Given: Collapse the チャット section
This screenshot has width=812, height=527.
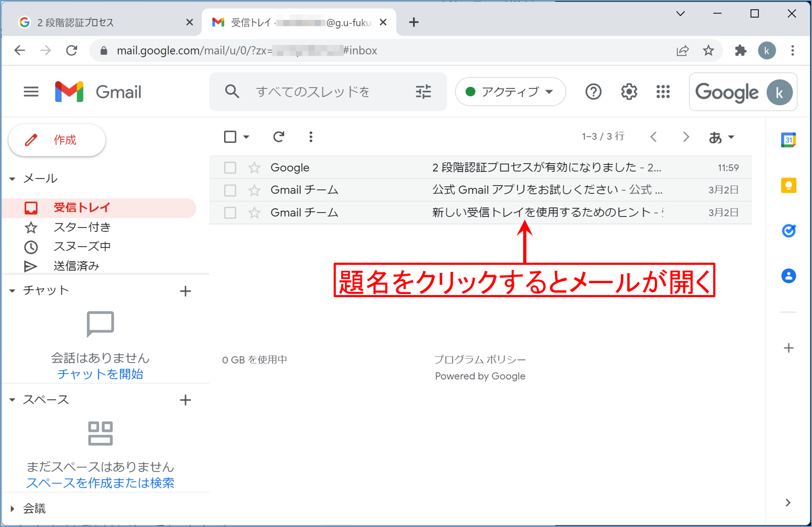Looking at the screenshot, I should tap(12, 291).
